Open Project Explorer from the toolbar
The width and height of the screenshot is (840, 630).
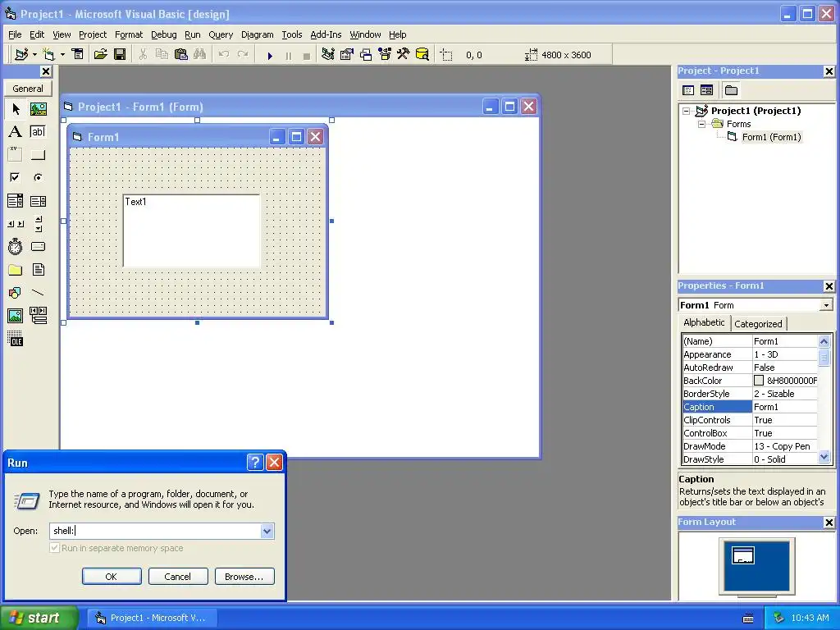click(x=328, y=54)
